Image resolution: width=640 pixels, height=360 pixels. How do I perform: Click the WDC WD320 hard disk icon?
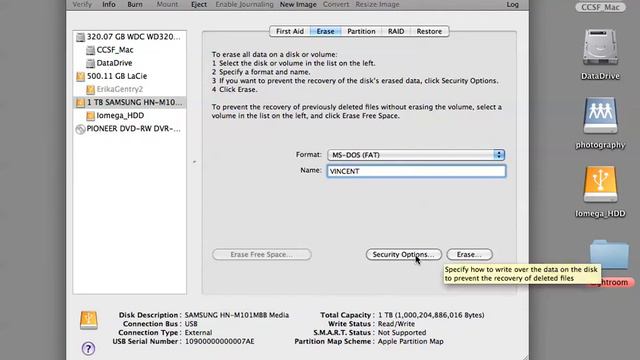[x=80, y=37]
